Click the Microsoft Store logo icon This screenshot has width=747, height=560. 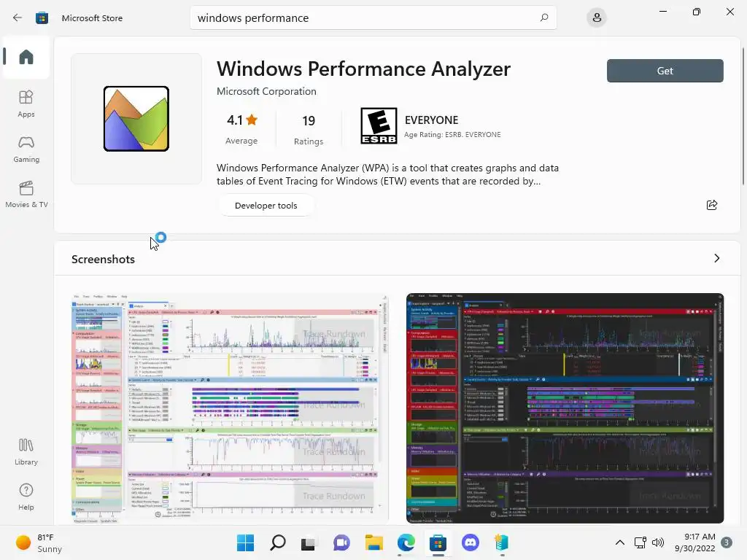(42, 17)
